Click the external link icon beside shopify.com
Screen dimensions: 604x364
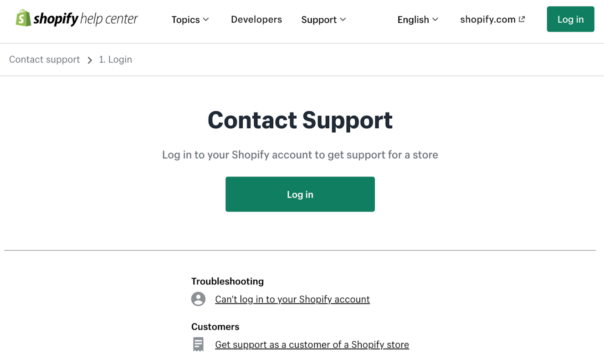point(522,19)
